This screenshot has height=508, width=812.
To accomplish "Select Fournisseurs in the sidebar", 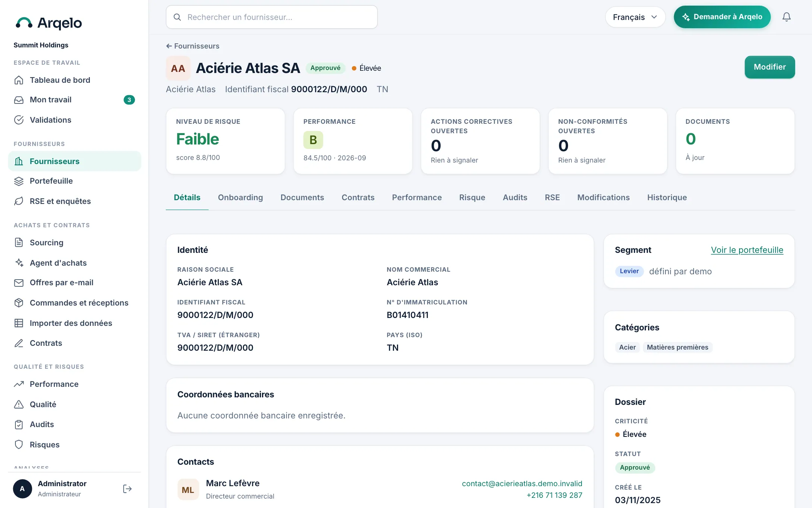I will [x=74, y=161].
